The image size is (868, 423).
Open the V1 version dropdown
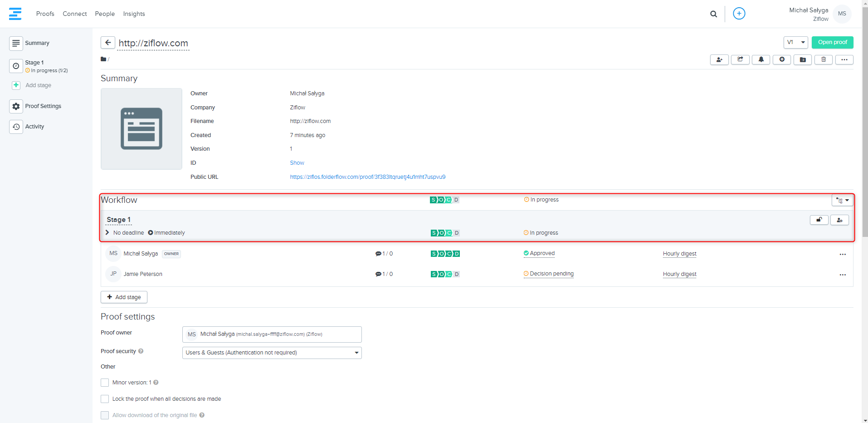tap(795, 42)
